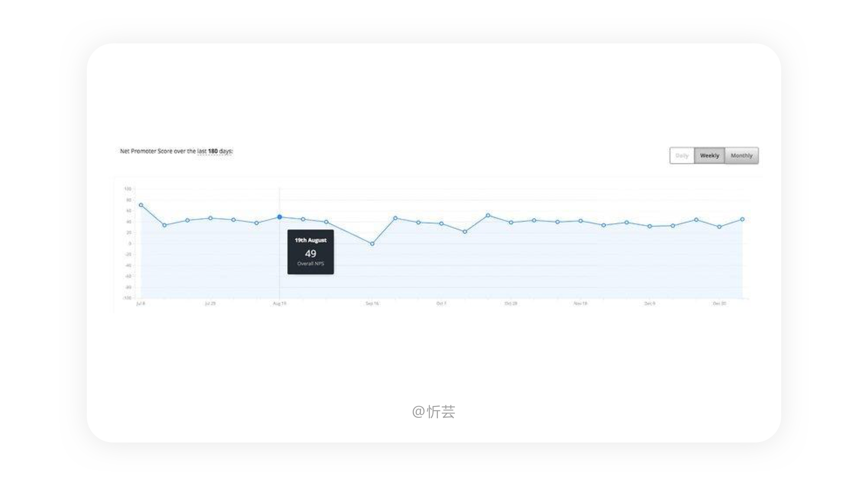The height and width of the screenshot is (485, 868).
Task: Click the last data point on the right
Action: pos(742,220)
